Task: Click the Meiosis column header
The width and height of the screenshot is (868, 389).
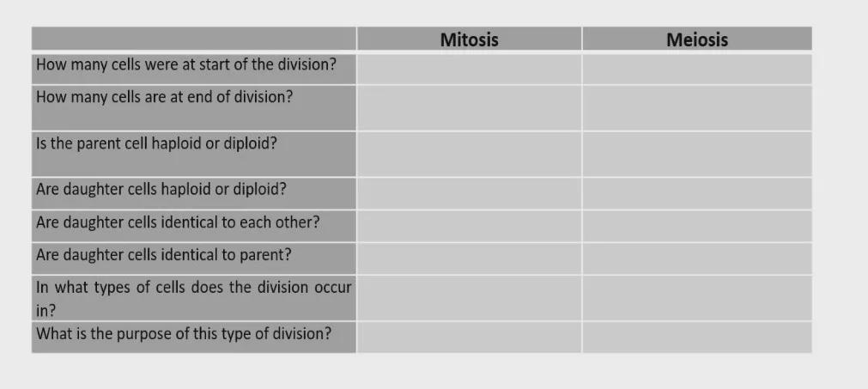Action: pyautogui.click(x=696, y=40)
